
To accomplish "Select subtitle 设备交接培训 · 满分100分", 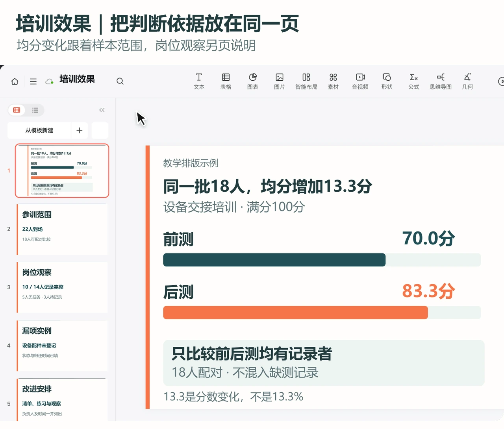I will click(234, 207).
